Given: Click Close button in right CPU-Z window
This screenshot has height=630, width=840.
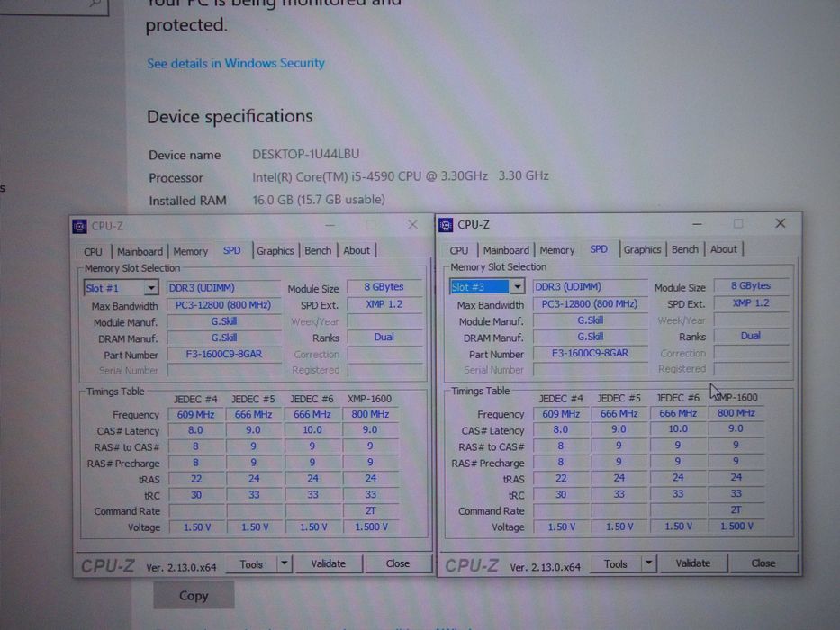Looking at the screenshot, I should click(763, 563).
